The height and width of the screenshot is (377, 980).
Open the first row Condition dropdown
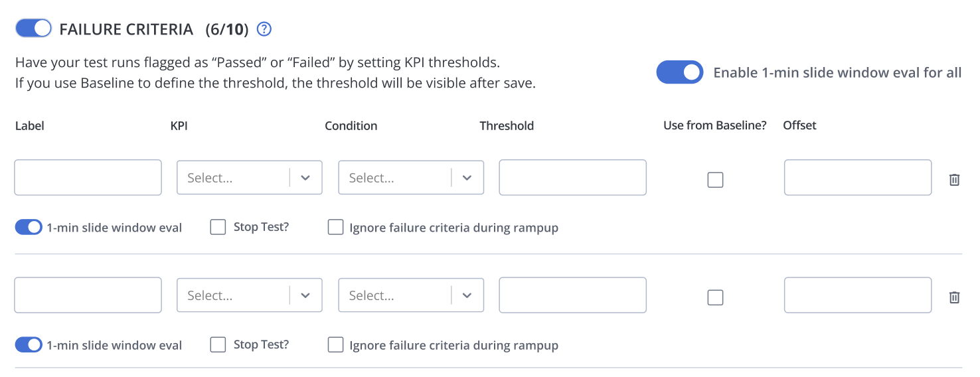pyautogui.click(x=411, y=177)
